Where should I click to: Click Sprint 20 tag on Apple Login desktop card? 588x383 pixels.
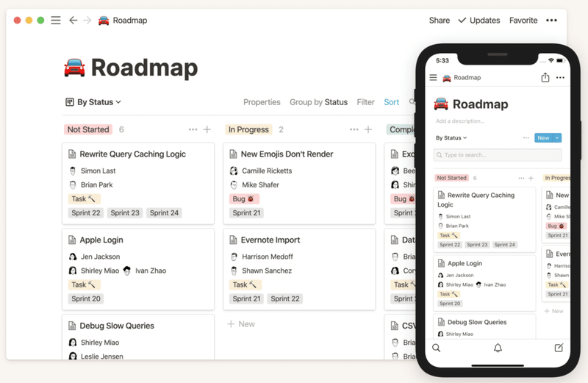click(86, 299)
